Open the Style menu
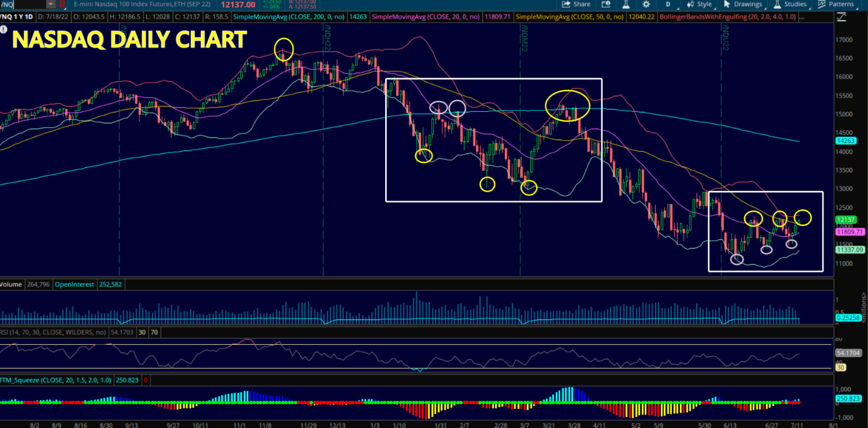868x428 pixels. (x=699, y=4)
